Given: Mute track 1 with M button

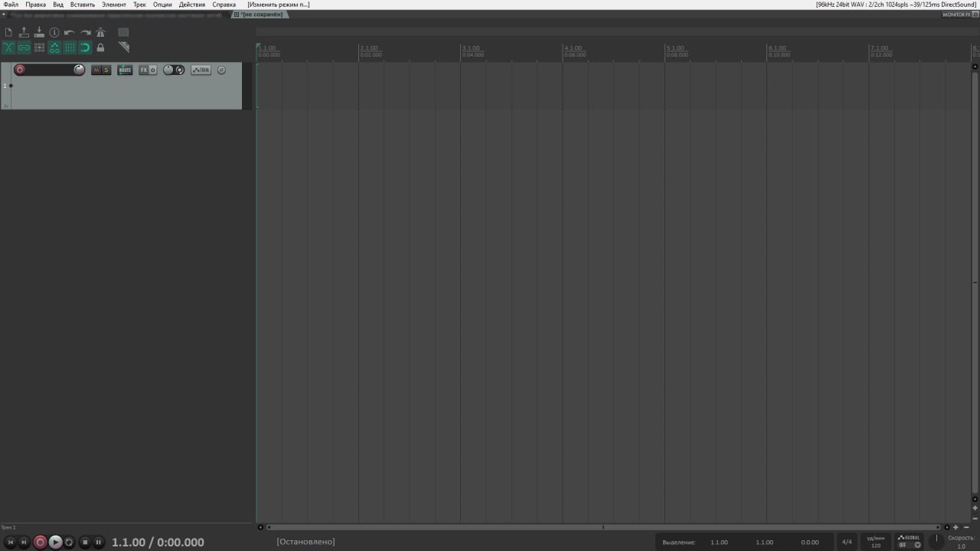Looking at the screenshot, I should click(x=96, y=70).
